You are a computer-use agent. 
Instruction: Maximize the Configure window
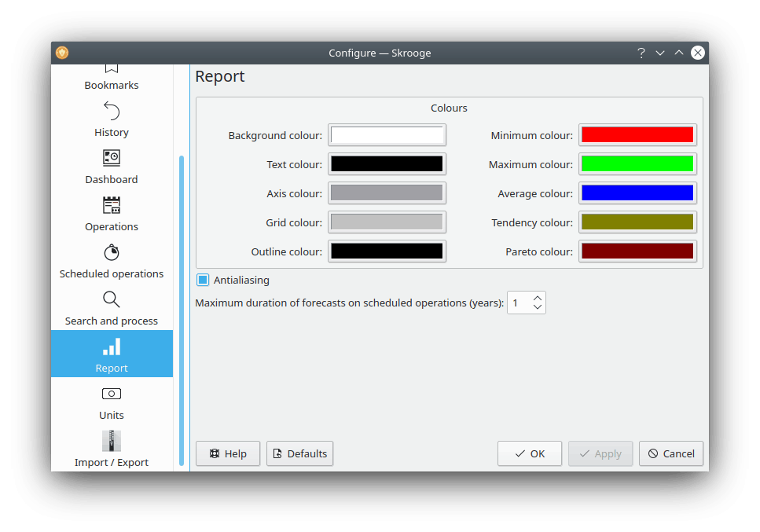coord(679,53)
